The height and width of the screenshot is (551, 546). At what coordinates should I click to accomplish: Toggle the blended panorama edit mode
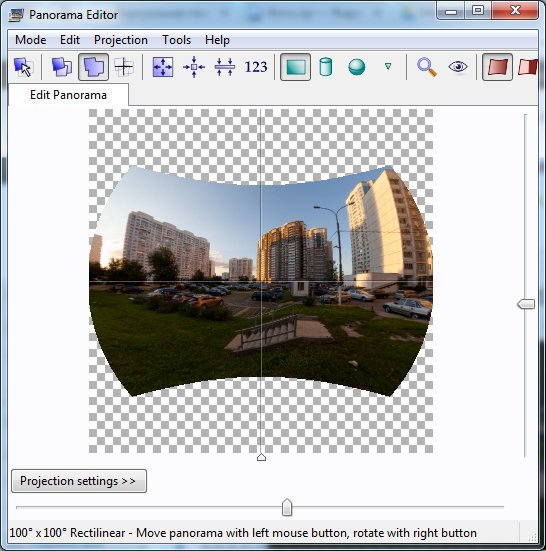tap(93, 67)
